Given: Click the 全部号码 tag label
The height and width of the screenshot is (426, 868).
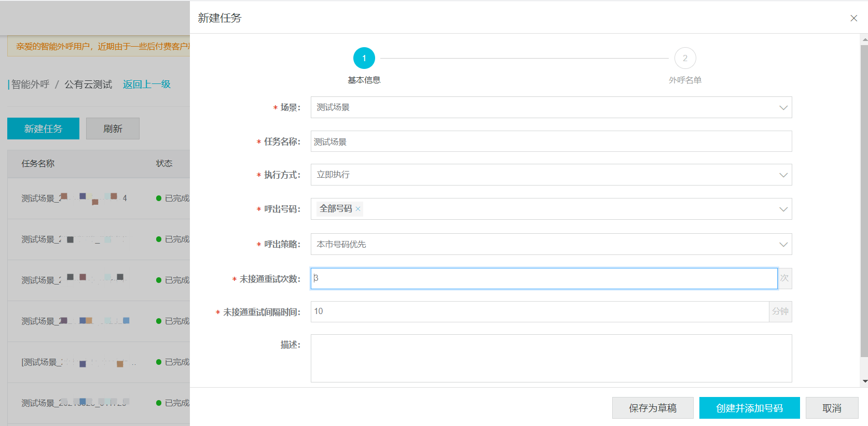Looking at the screenshot, I should 336,209.
